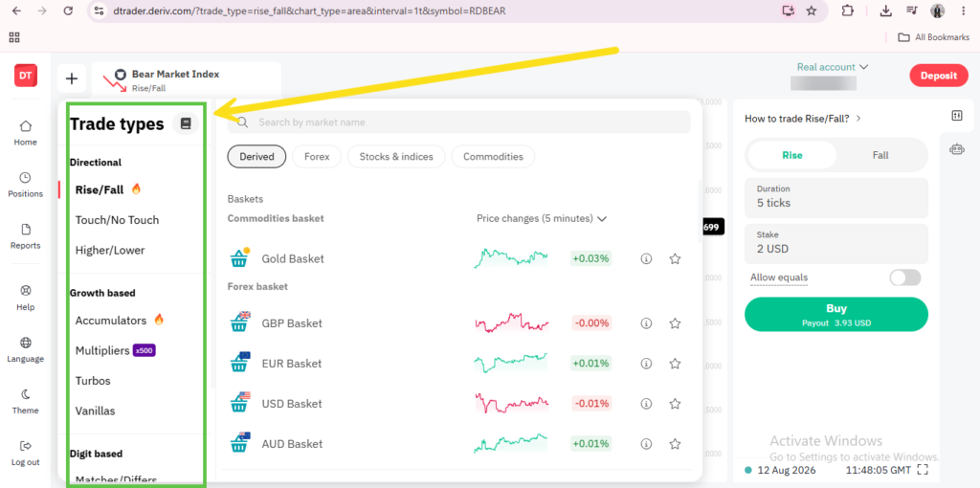Choose Turbos trade type

(93, 381)
